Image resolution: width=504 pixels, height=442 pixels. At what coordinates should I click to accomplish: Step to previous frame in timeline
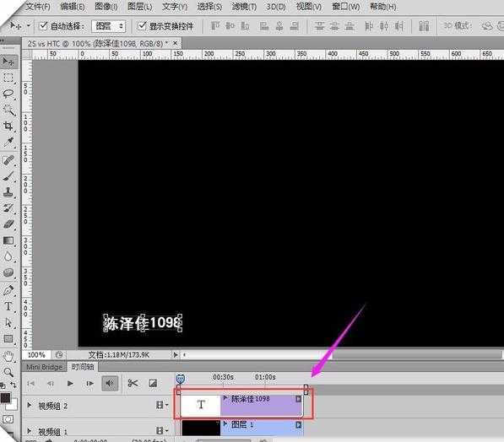point(51,383)
